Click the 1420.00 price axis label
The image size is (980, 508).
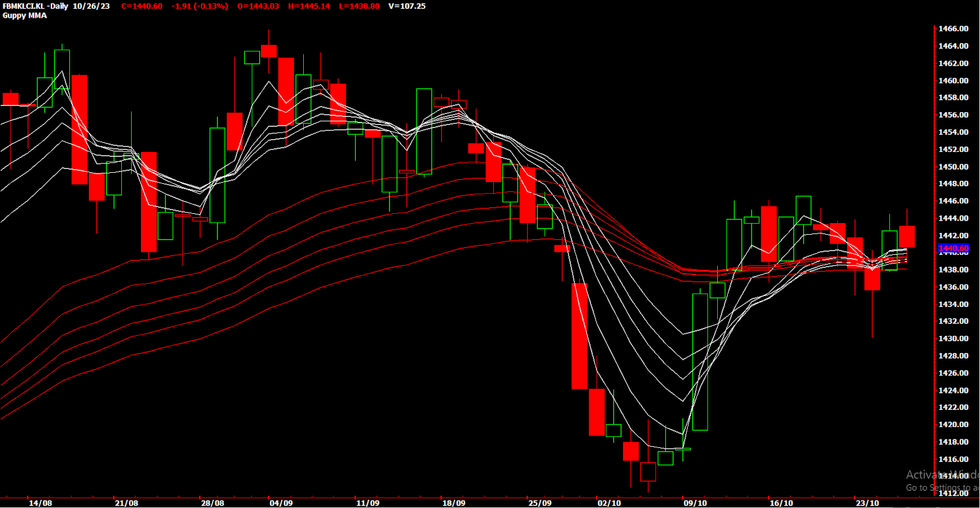tap(954, 425)
